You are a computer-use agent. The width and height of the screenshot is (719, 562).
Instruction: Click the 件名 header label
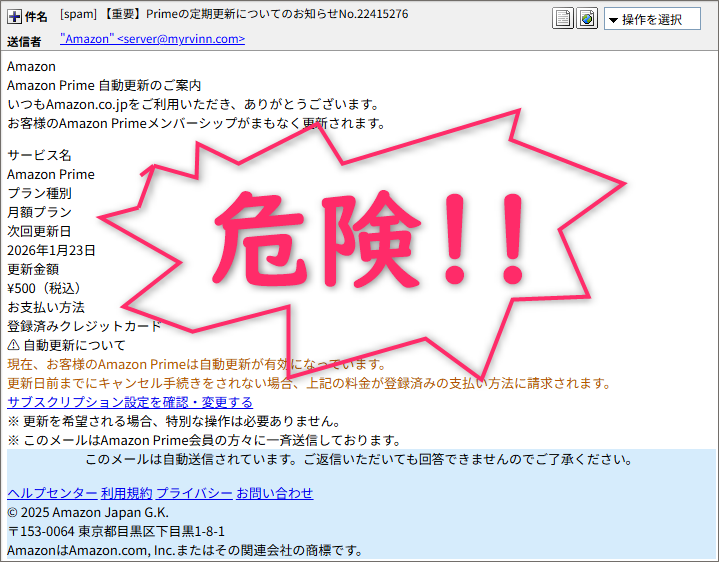[35, 17]
